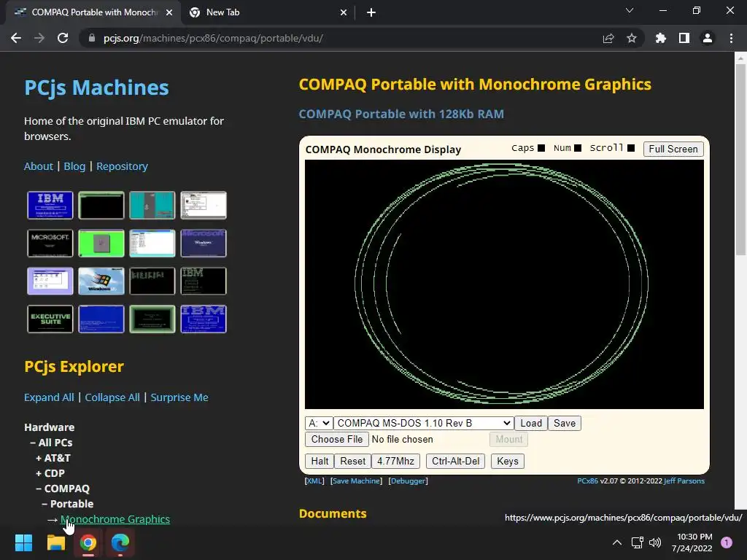Open the About link
747x560 pixels.
[39, 166]
